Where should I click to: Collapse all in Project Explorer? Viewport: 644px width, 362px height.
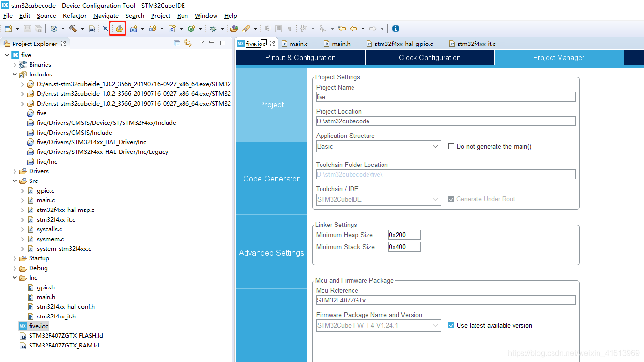coord(177,43)
